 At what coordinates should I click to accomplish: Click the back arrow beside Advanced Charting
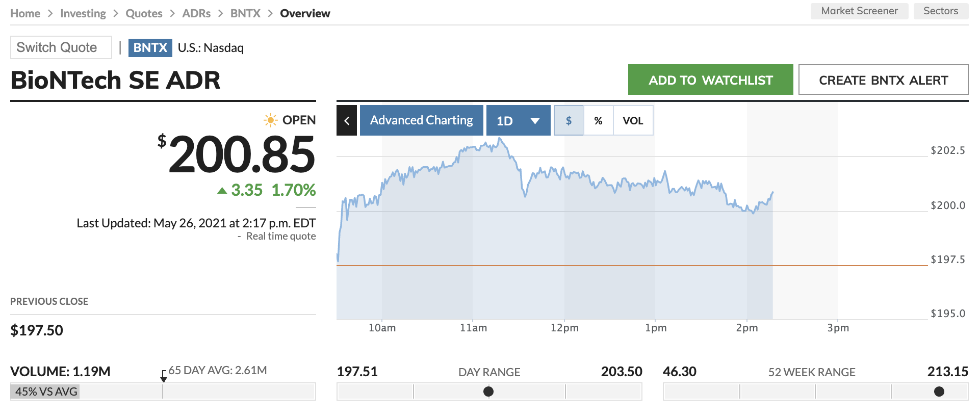347,121
